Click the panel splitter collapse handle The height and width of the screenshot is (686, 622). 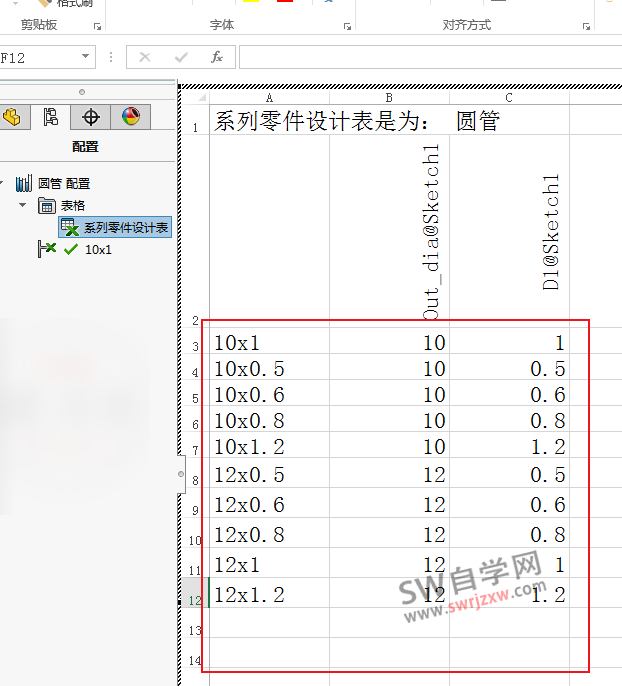pos(181,474)
